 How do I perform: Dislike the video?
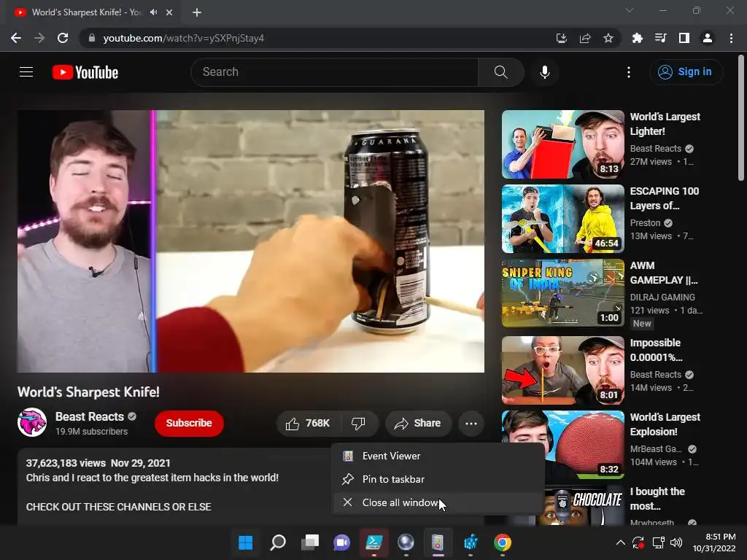[358, 423]
